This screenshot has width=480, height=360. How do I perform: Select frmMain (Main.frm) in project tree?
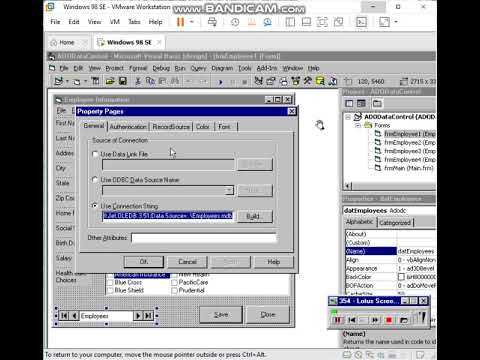pyautogui.click(x=409, y=168)
